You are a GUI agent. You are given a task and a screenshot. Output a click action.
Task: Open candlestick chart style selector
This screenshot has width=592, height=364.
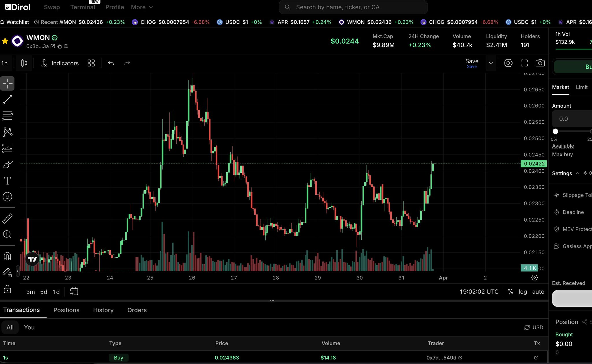click(24, 63)
